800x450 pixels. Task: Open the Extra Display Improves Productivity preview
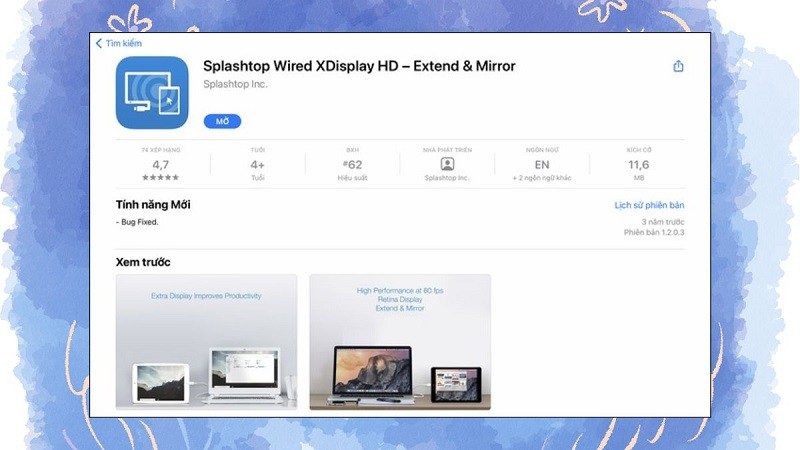pos(206,342)
